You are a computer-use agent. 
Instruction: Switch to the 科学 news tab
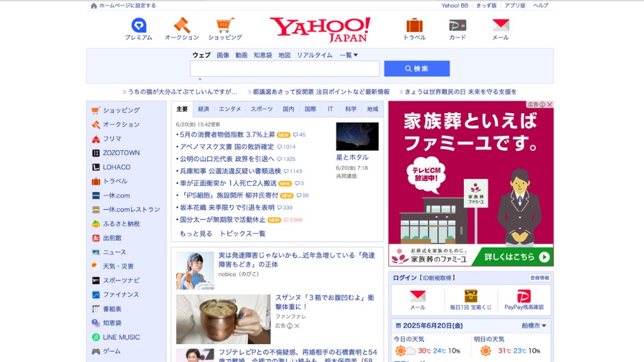click(351, 109)
